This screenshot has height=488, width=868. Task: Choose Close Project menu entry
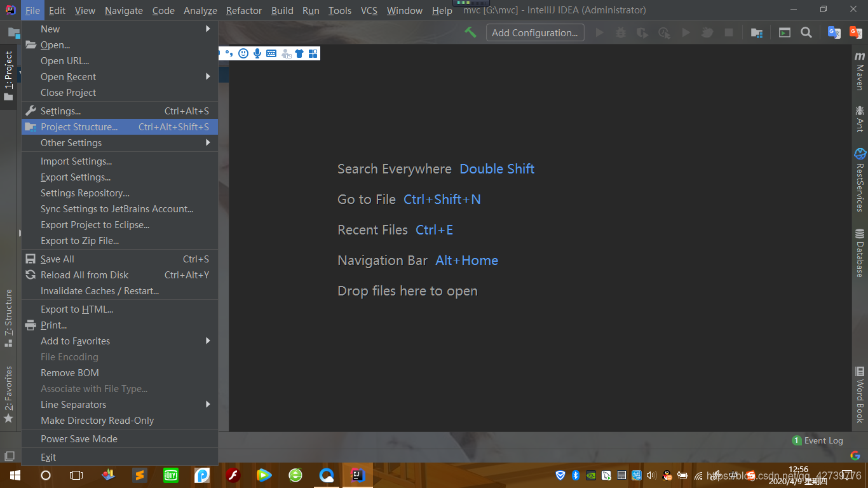click(x=119, y=92)
